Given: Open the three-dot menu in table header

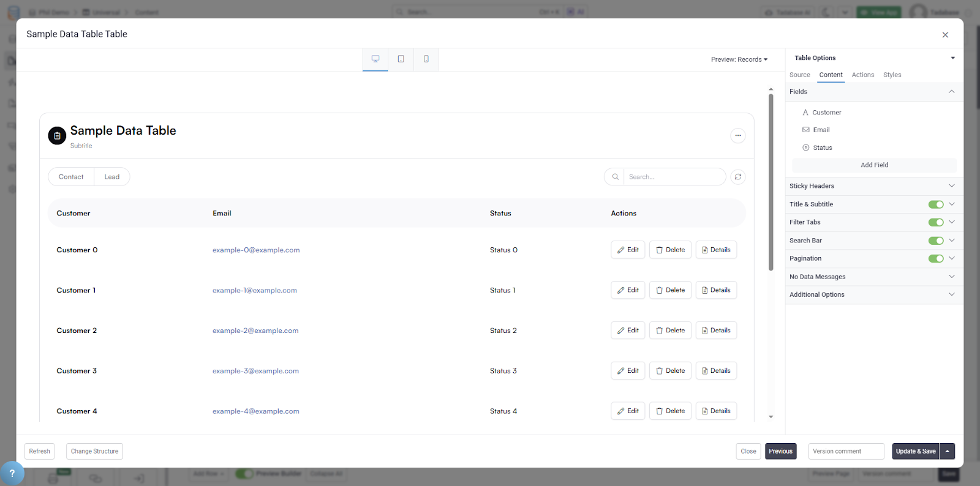Looking at the screenshot, I should tap(738, 135).
